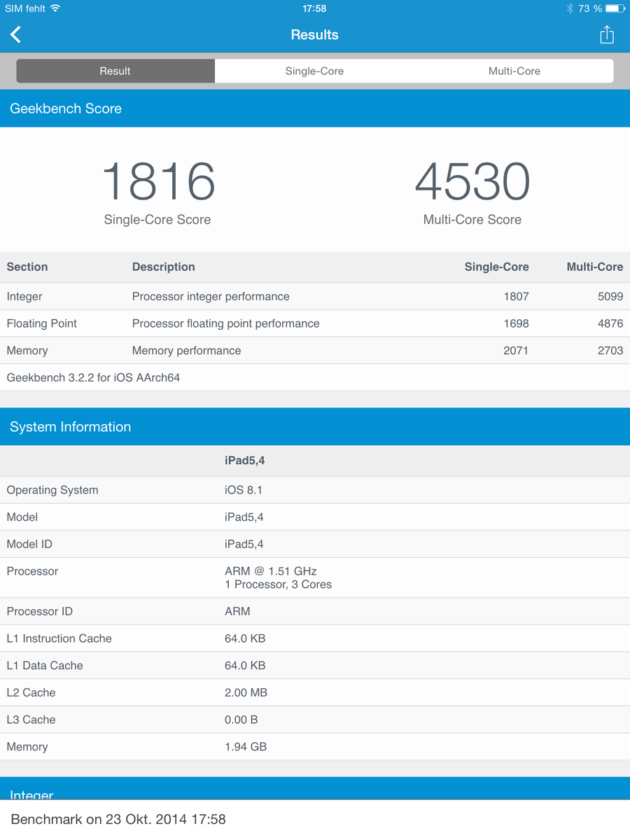The width and height of the screenshot is (630, 840).
Task: Tap the Geekbench Score header
Action: [315, 108]
